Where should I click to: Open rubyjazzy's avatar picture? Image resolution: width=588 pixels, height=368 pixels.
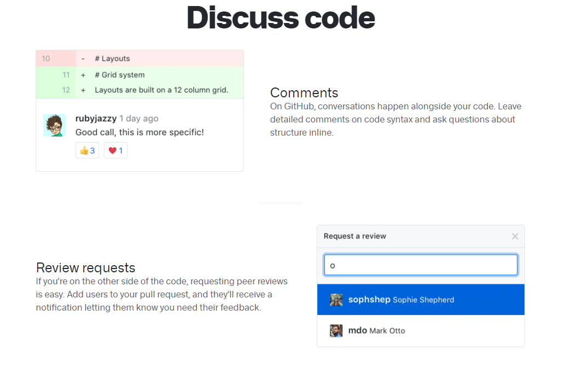pos(55,124)
